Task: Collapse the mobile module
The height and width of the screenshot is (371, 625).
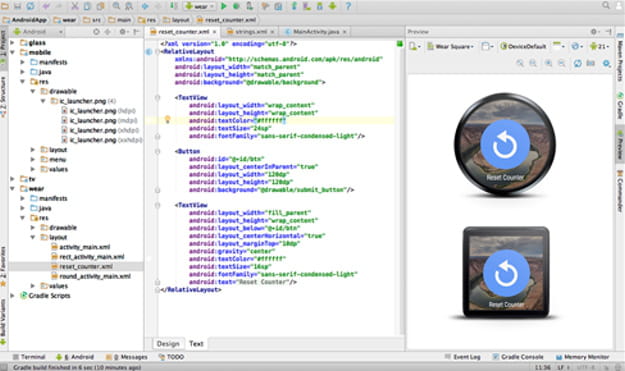Action: (x=12, y=52)
